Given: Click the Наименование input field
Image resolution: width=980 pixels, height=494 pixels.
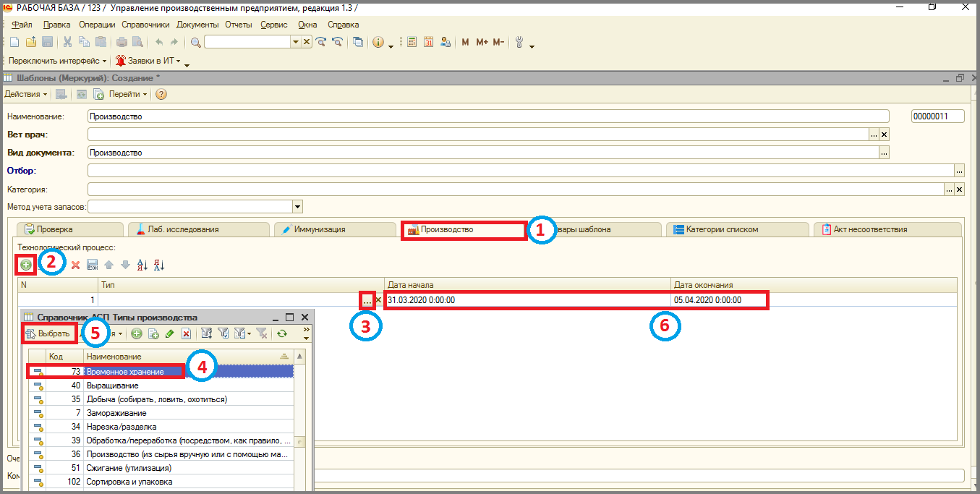Looking at the screenshot, I should (487, 116).
